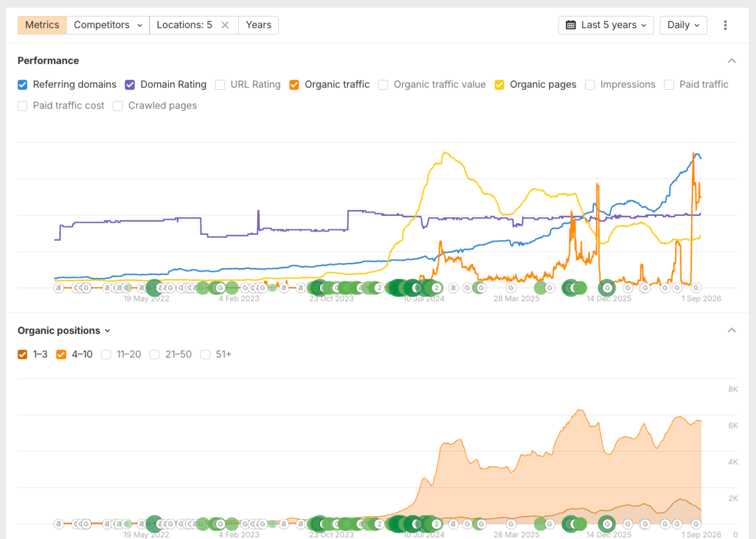Click Organic positions '2' marker above 10 Jul 2024

coord(436,524)
